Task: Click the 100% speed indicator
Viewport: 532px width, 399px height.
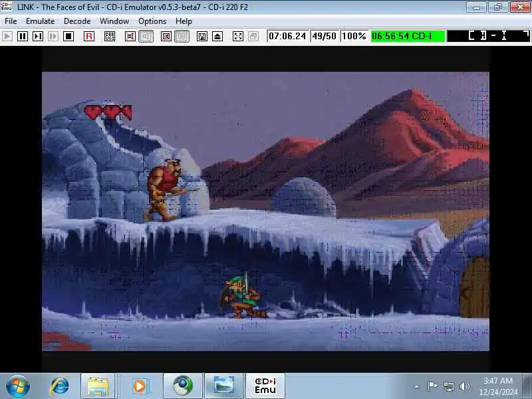Action: (x=354, y=36)
